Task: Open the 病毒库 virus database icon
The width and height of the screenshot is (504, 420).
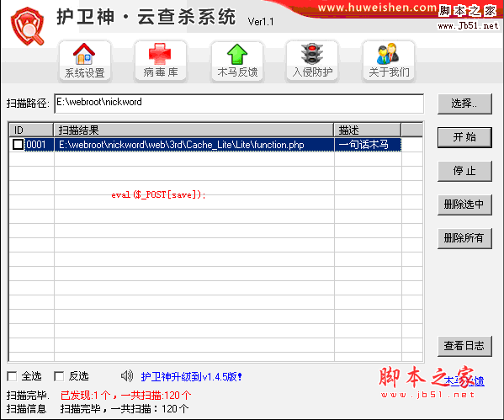Action: 161,61
